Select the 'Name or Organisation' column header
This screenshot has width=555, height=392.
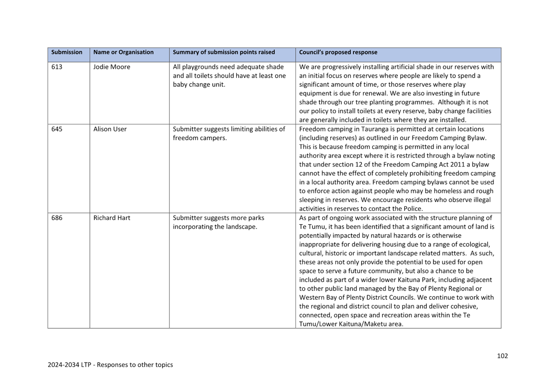[x=123, y=52]
